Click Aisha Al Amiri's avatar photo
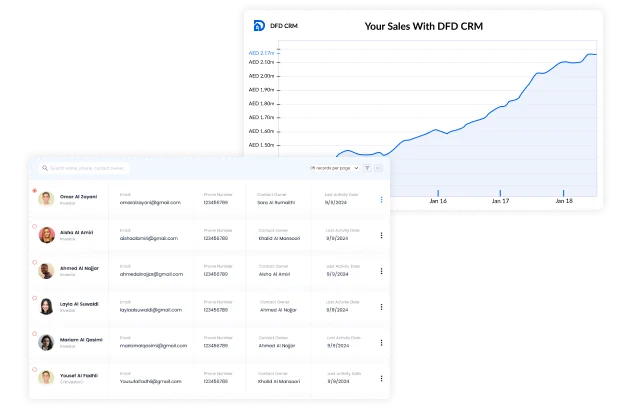This screenshot has height=409, width=632. [46, 235]
